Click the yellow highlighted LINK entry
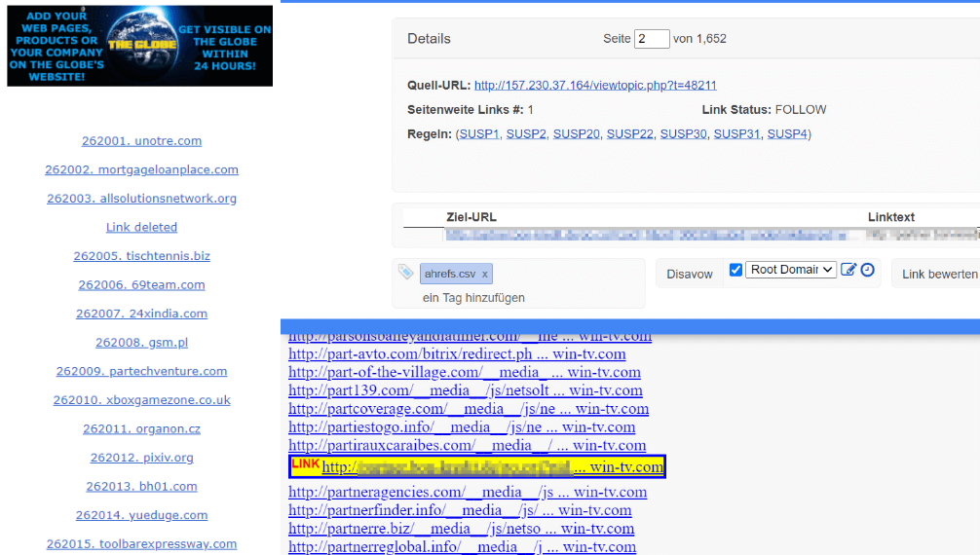The height and width of the screenshot is (555, 980). pos(477,466)
